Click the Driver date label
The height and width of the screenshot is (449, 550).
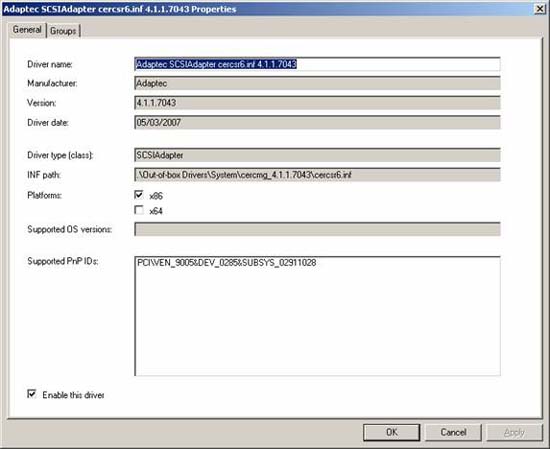coord(48,122)
